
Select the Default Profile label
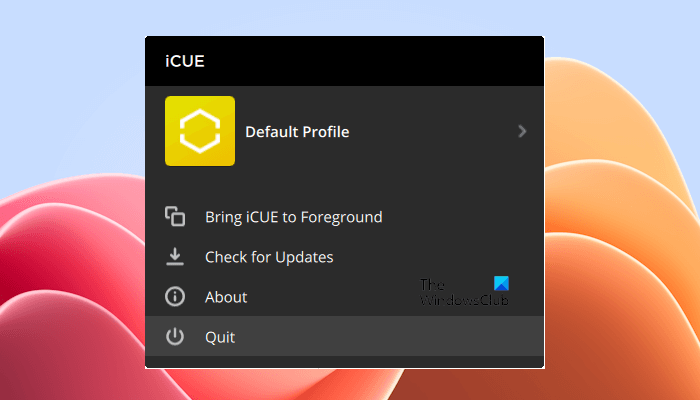click(297, 132)
